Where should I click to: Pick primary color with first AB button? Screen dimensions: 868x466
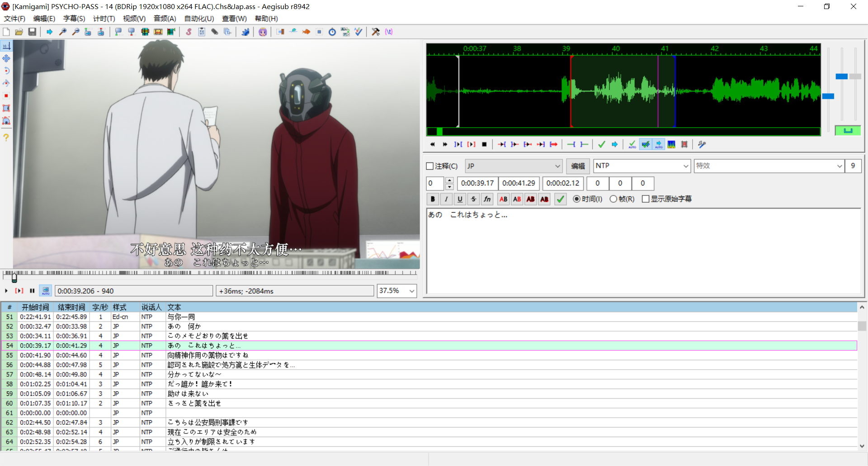[x=503, y=199]
